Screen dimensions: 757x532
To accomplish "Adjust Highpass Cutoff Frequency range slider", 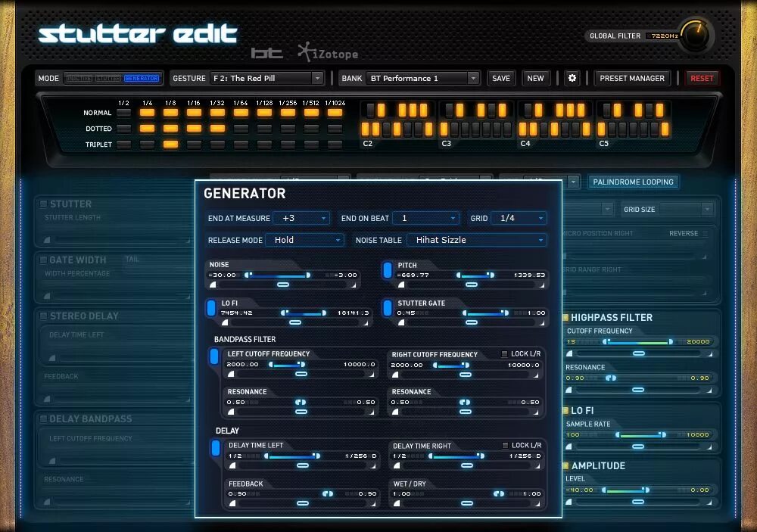I will point(637,342).
